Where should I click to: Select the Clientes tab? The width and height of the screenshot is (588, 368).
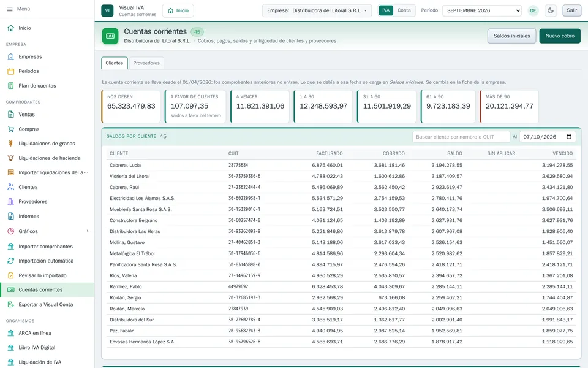115,63
